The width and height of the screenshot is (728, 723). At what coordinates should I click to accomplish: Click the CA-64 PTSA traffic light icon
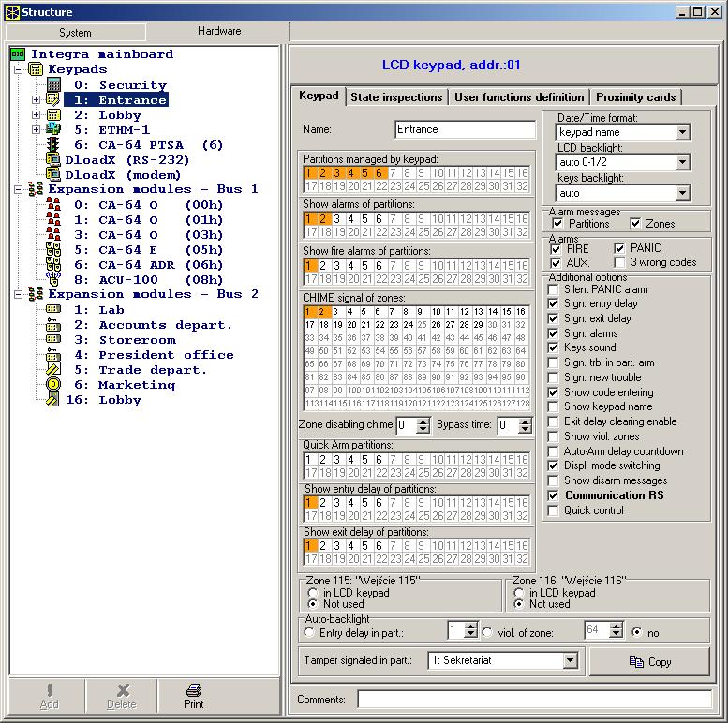[53, 144]
